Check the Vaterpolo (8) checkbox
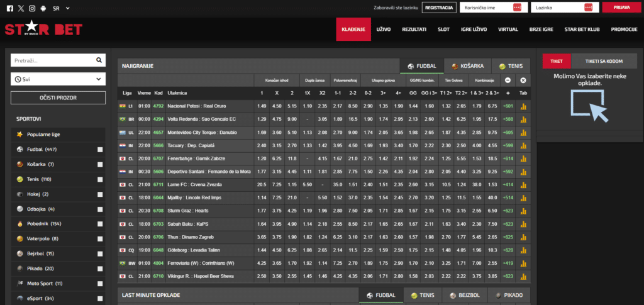Image resolution: width=644 pixels, height=305 pixels. pyautogui.click(x=100, y=239)
